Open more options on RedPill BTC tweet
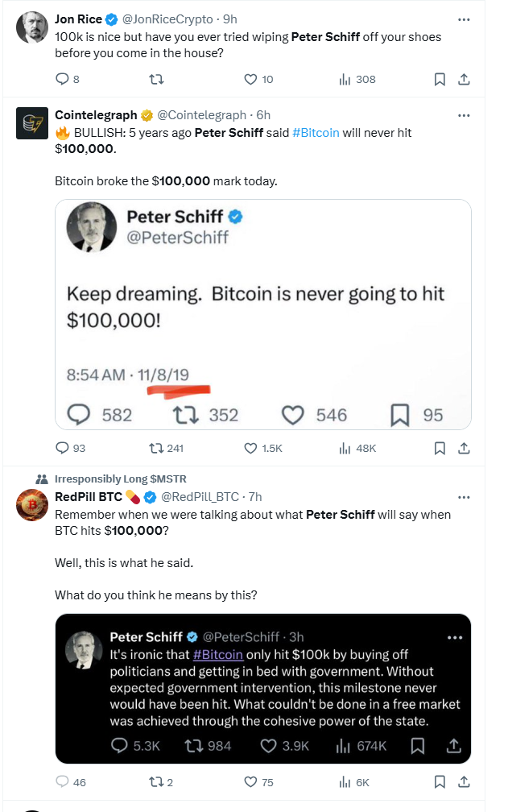Viewport: 508px width, 812px height. [464, 497]
